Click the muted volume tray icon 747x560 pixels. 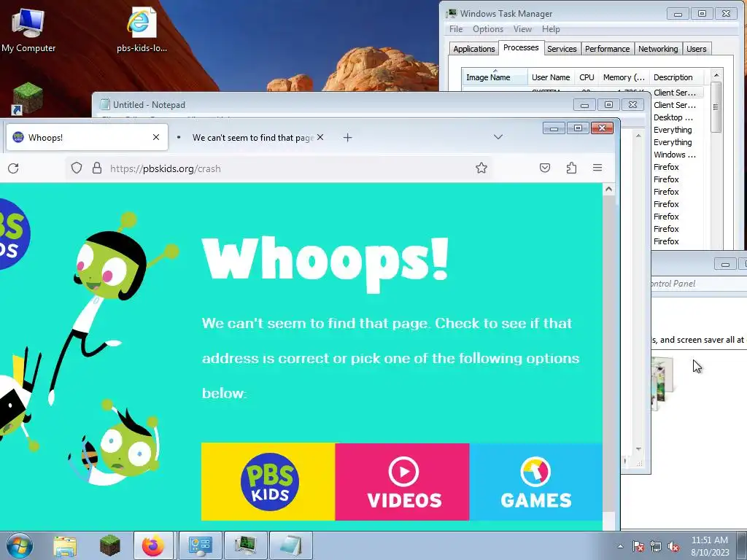click(x=673, y=546)
